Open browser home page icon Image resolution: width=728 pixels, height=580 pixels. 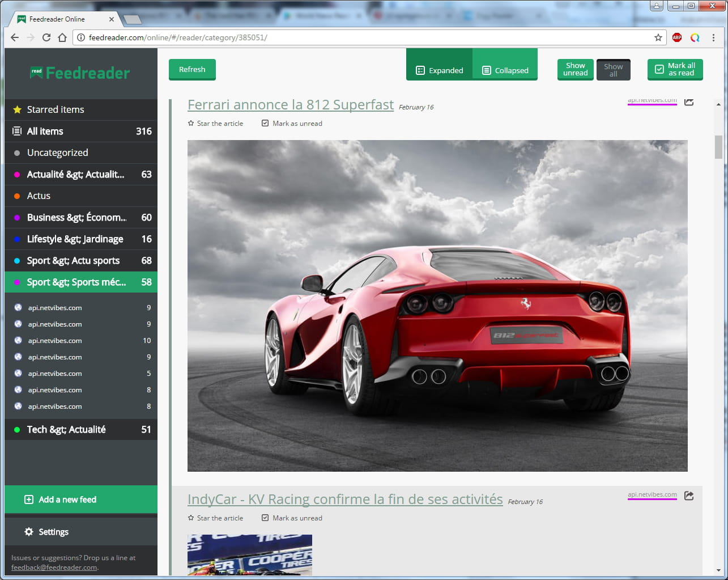(x=62, y=37)
